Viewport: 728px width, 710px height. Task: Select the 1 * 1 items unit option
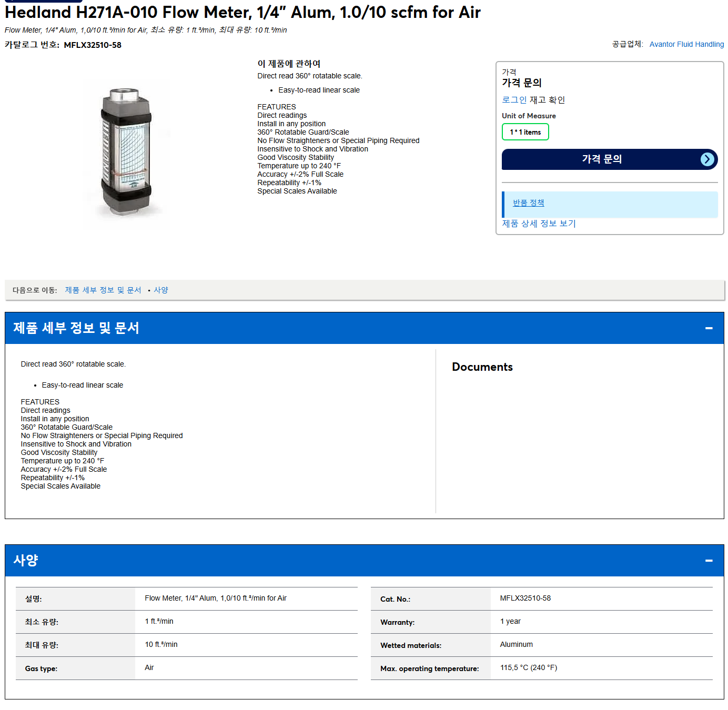click(525, 132)
